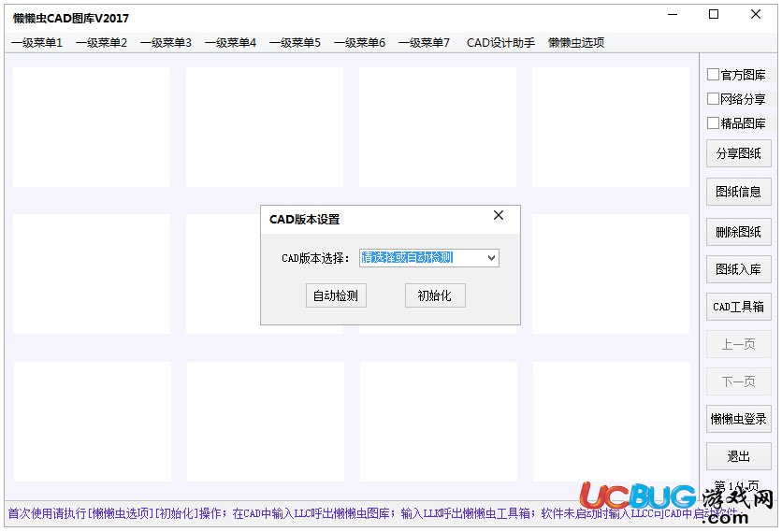Image resolution: width=782 pixels, height=532 pixels.
Task: Select the last thumbnail in the top row
Action: [x=611, y=127]
